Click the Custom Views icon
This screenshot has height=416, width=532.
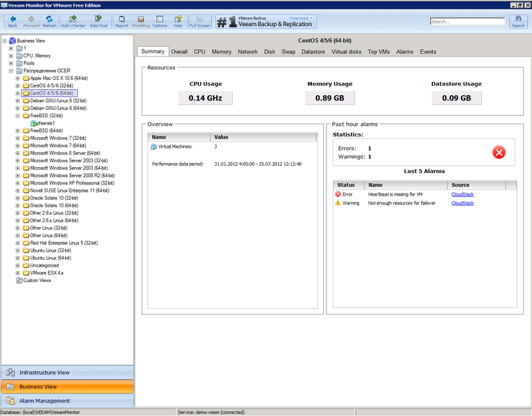19,280
